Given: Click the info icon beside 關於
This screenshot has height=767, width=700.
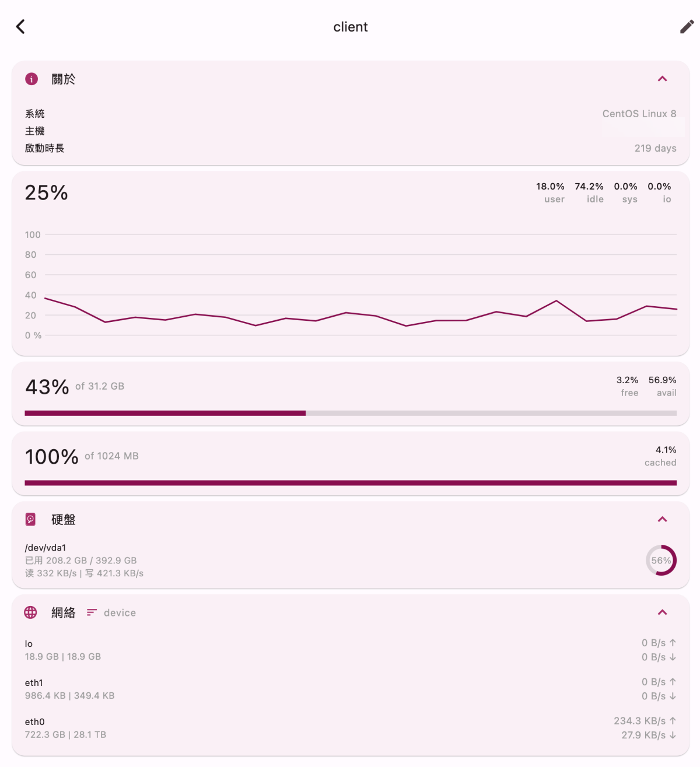Looking at the screenshot, I should pyautogui.click(x=32, y=79).
